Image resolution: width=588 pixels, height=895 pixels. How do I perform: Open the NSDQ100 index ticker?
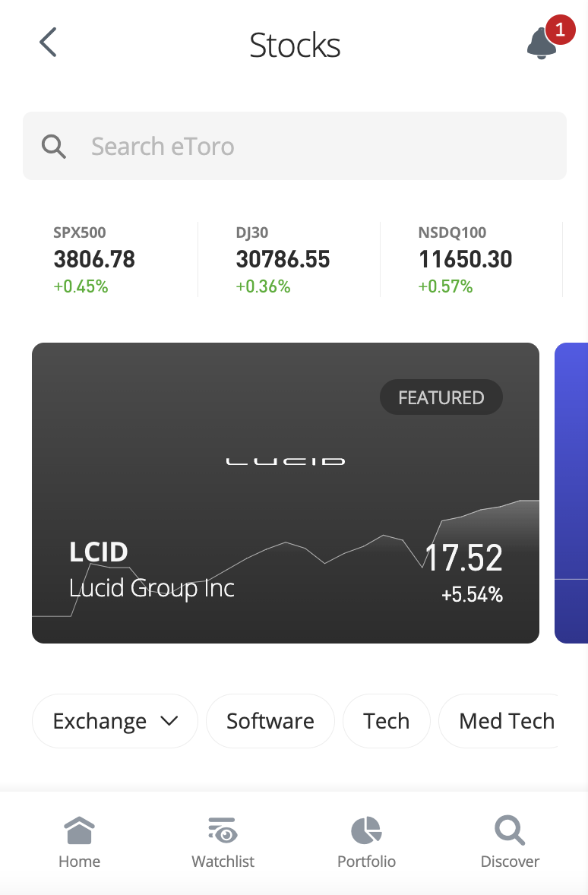pos(465,260)
